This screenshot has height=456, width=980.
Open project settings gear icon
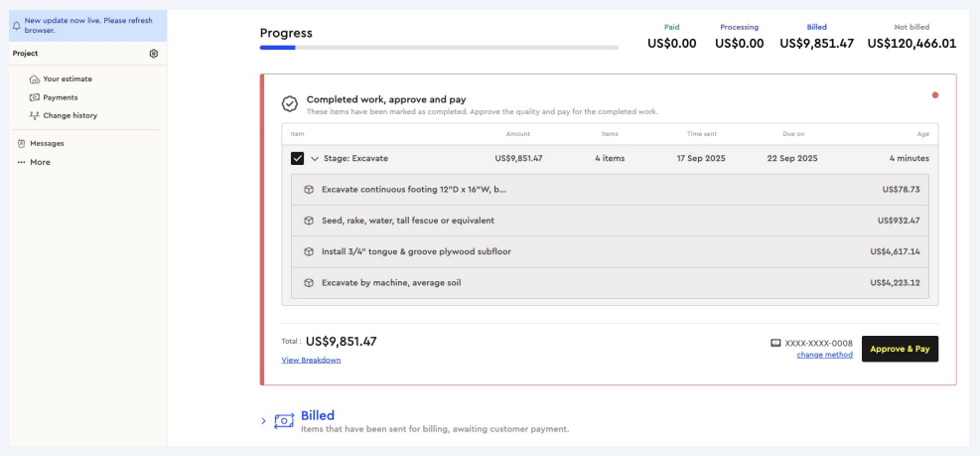pos(154,53)
